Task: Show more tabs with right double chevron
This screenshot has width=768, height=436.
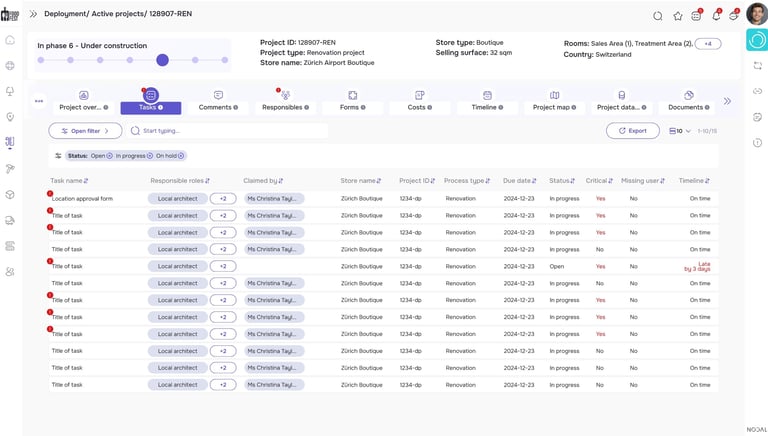Action: [x=727, y=101]
